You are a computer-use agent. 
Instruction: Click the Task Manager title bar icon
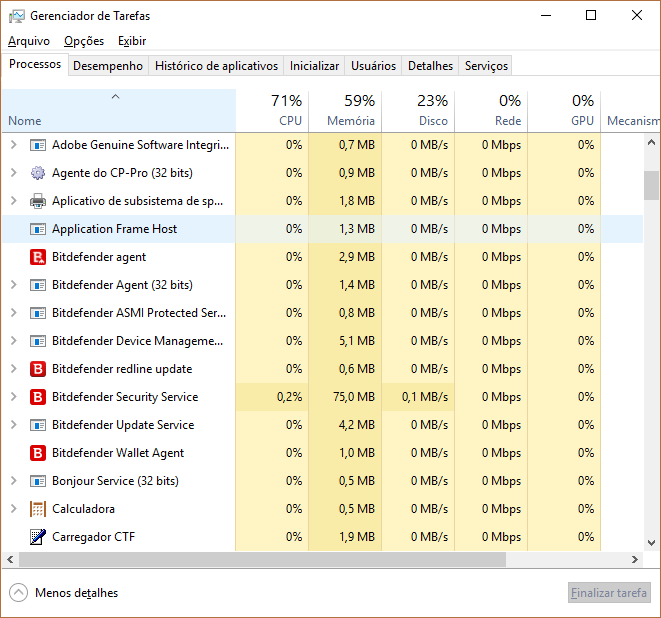15,16
